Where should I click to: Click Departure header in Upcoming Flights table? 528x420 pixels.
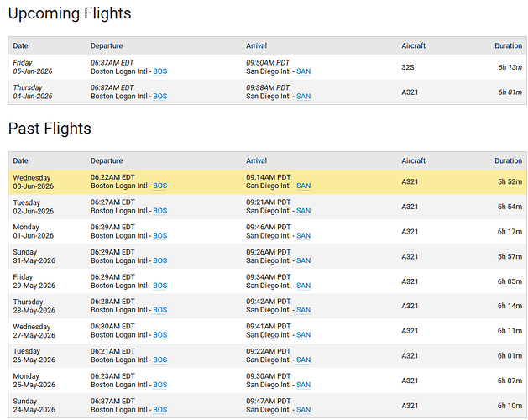[x=107, y=46]
